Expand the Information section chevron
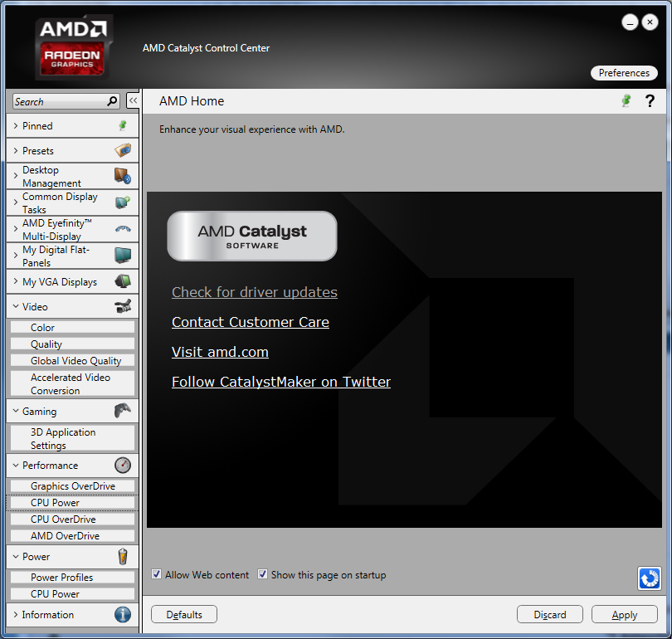 pos(16,615)
